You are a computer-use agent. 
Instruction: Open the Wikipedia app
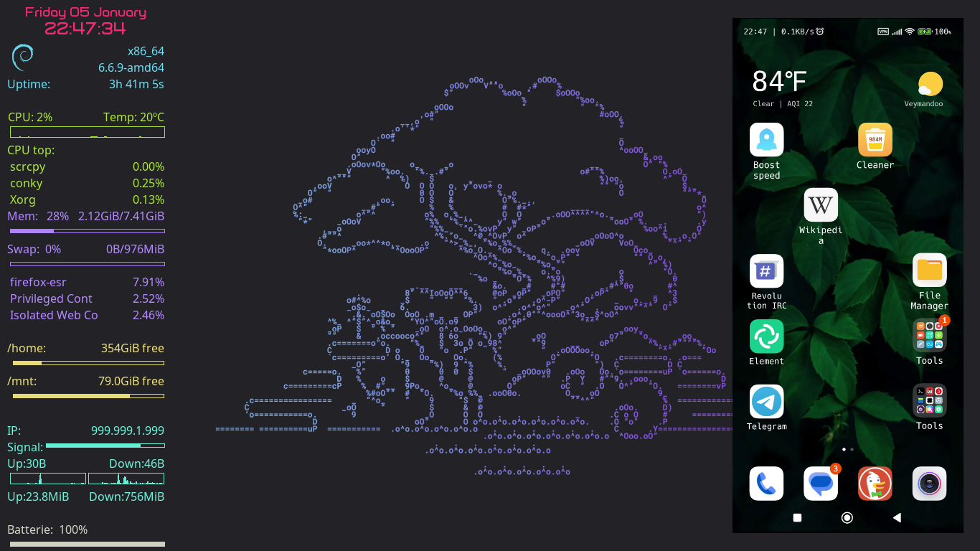821,206
